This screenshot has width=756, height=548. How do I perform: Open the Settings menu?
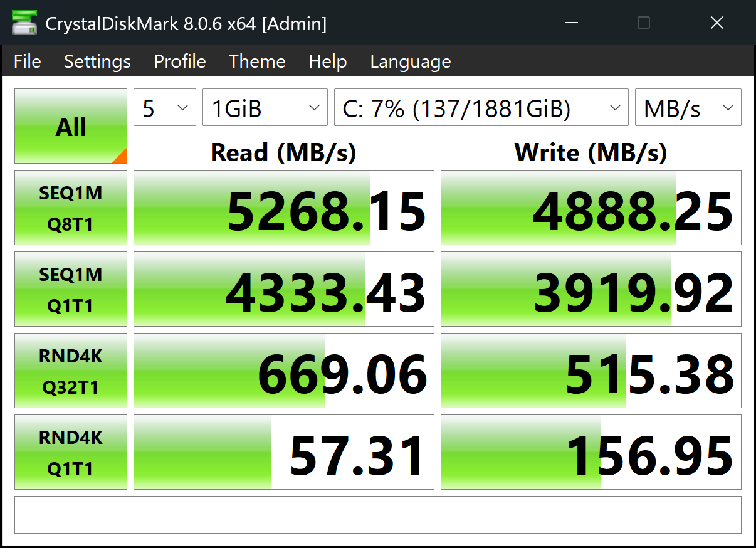pyautogui.click(x=97, y=61)
